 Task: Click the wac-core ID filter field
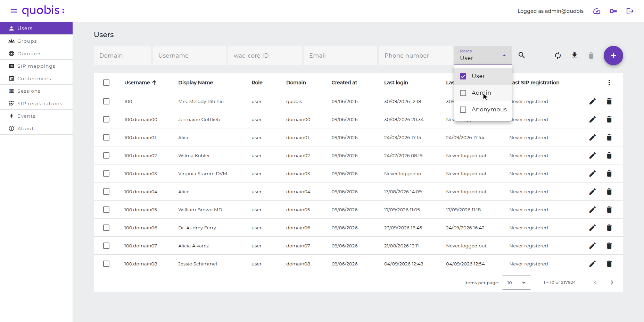click(265, 56)
